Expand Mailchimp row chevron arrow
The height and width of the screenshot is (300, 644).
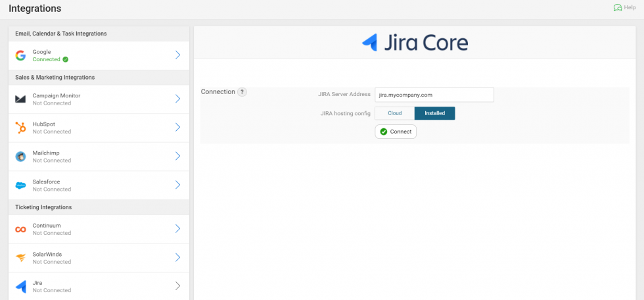click(178, 156)
